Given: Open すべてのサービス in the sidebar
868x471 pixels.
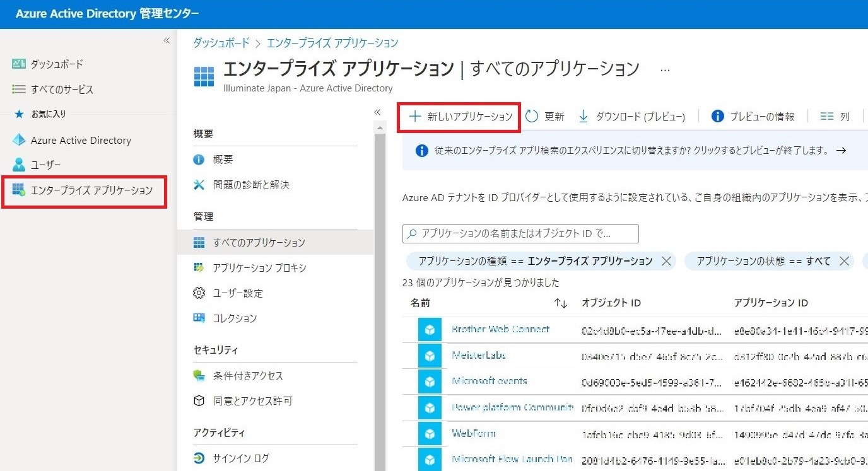Looking at the screenshot, I should [x=62, y=90].
